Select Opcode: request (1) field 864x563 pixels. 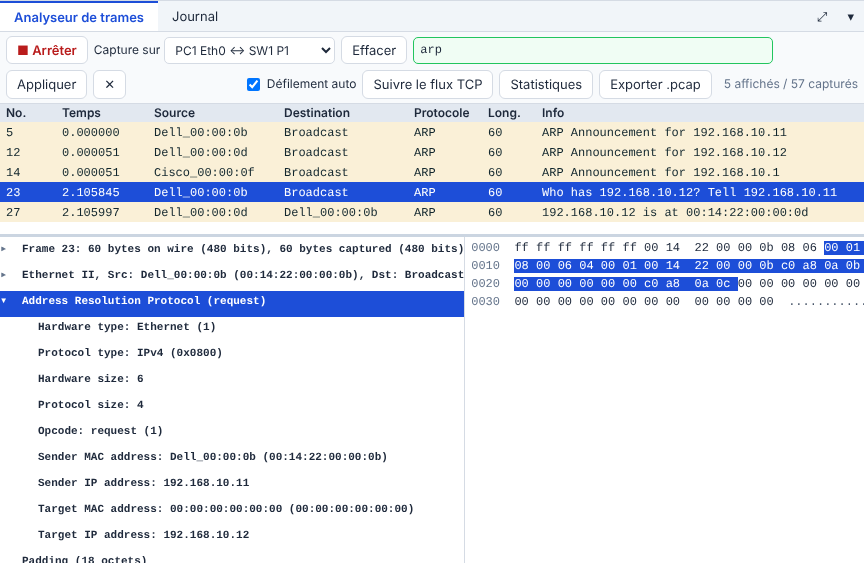coord(100,430)
